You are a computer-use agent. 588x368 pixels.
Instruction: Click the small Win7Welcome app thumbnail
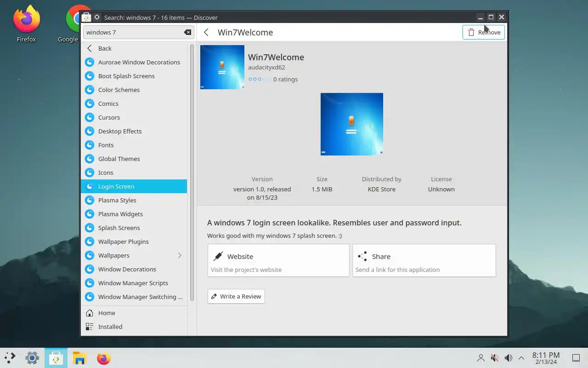tap(222, 67)
